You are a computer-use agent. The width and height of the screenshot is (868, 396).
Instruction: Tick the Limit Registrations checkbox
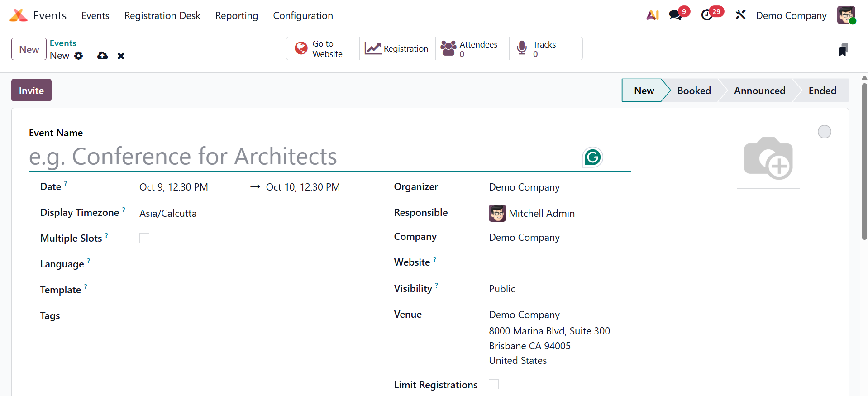pyautogui.click(x=494, y=384)
